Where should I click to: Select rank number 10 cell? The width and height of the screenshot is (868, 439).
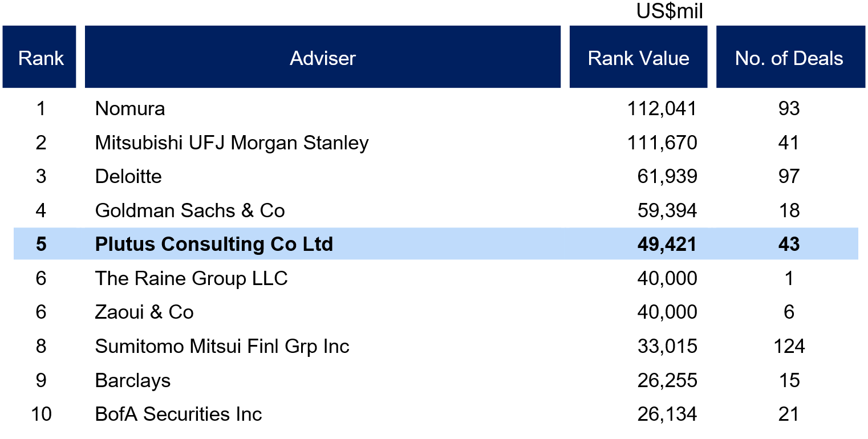tap(40, 414)
